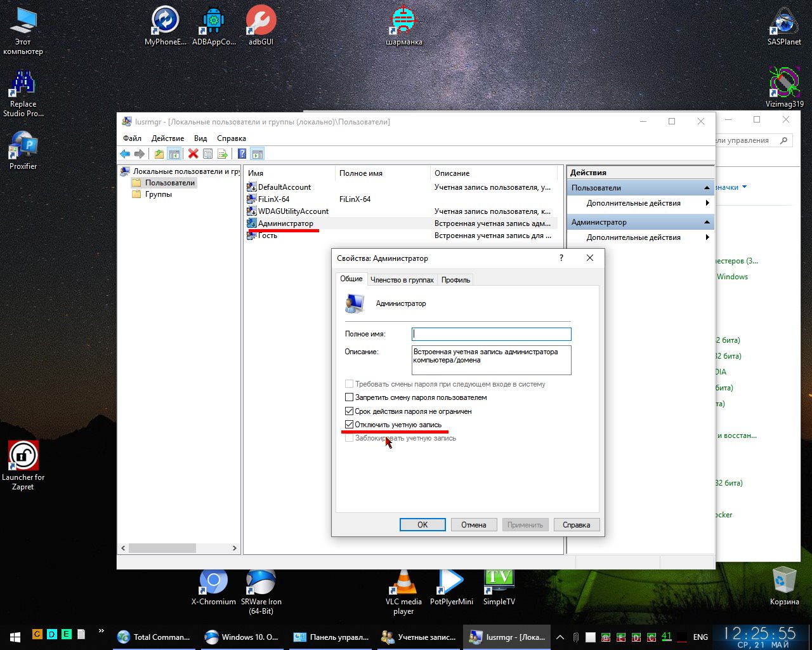This screenshot has height=650, width=812.
Task: Switch to the 'Членство в группах' tab
Action: click(x=402, y=280)
